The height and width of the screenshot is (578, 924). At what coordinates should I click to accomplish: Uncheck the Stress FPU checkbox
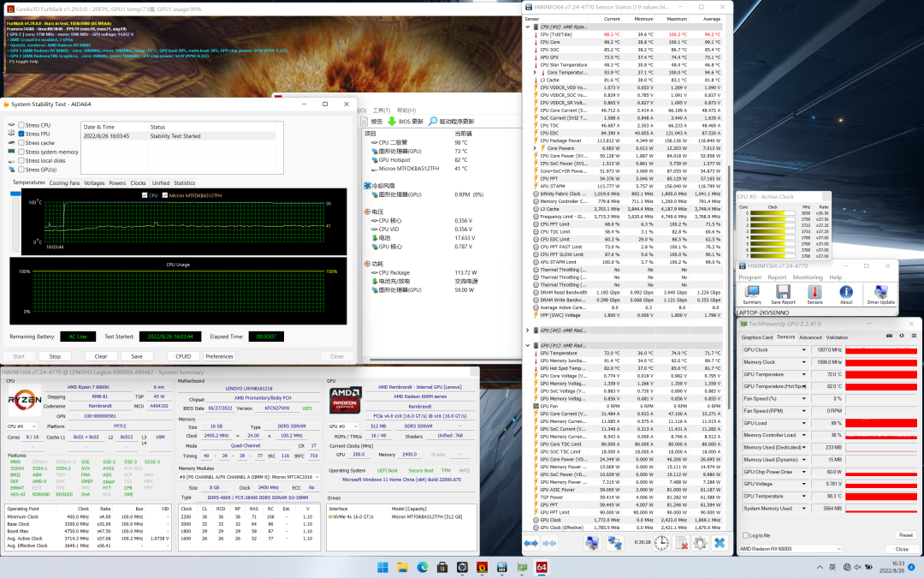point(21,134)
